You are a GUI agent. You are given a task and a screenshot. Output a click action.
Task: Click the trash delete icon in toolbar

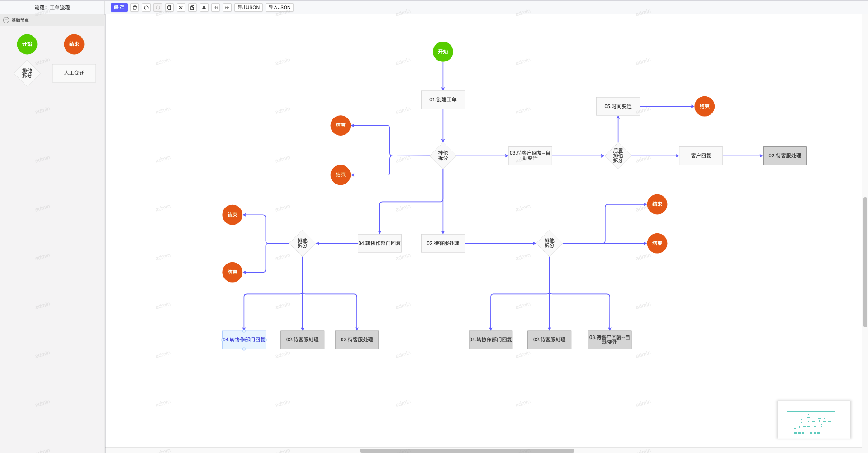tap(135, 7)
